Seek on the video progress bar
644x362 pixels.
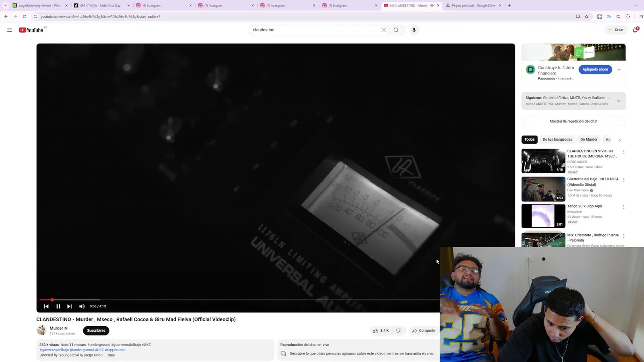click(238, 300)
